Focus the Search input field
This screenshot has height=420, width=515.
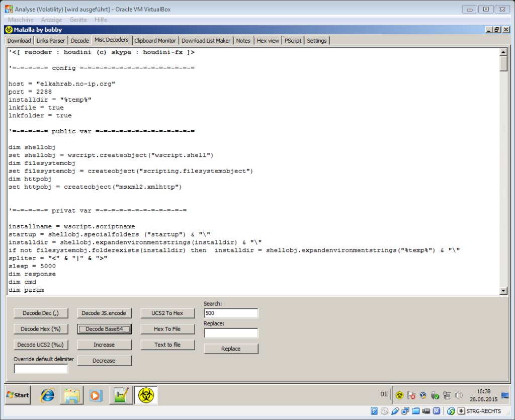pyautogui.click(x=231, y=313)
